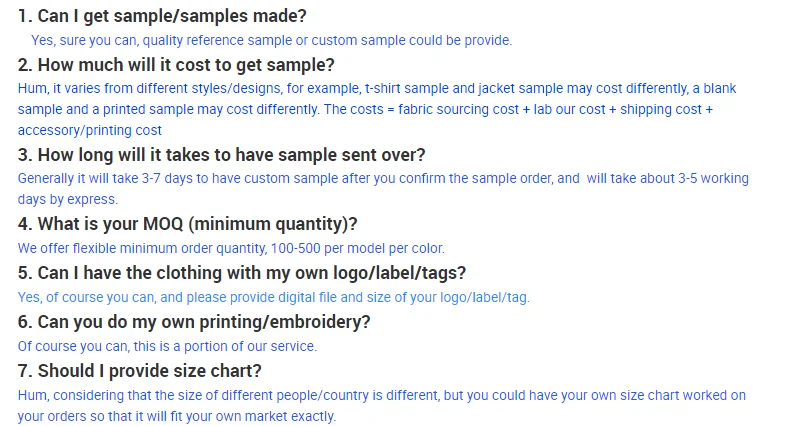
Task: Click the question "Should I provide size chart?"
Action: point(140,370)
